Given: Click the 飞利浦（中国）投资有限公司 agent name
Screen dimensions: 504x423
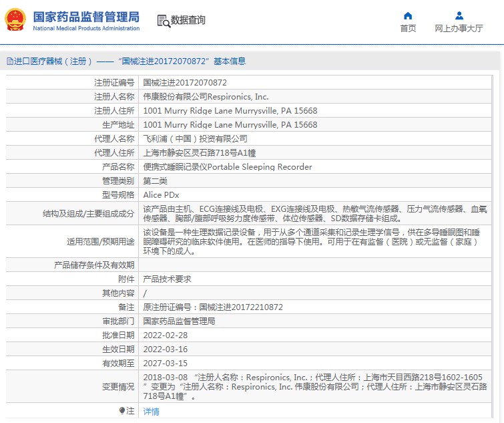Looking at the screenshot, I should tap(195, 139).
